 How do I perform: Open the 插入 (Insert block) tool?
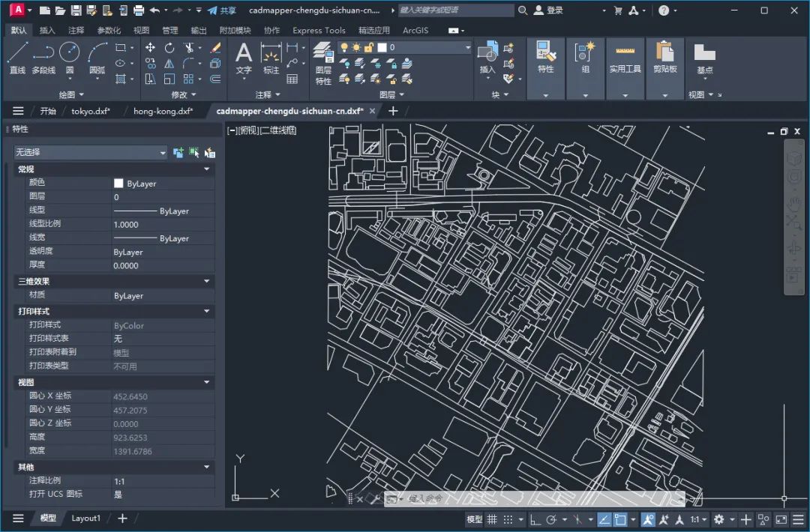[487, 58]
